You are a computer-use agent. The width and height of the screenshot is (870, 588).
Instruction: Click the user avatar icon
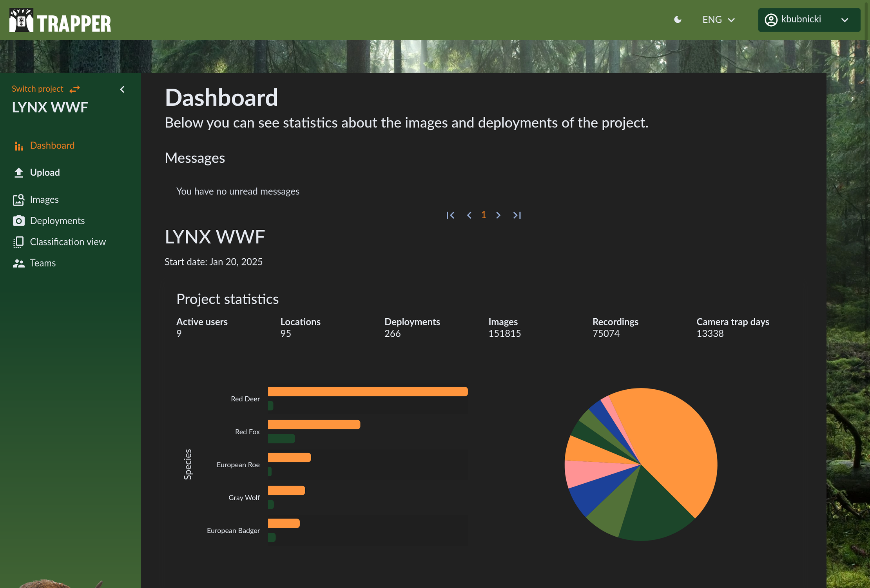[x=771, y=20]
